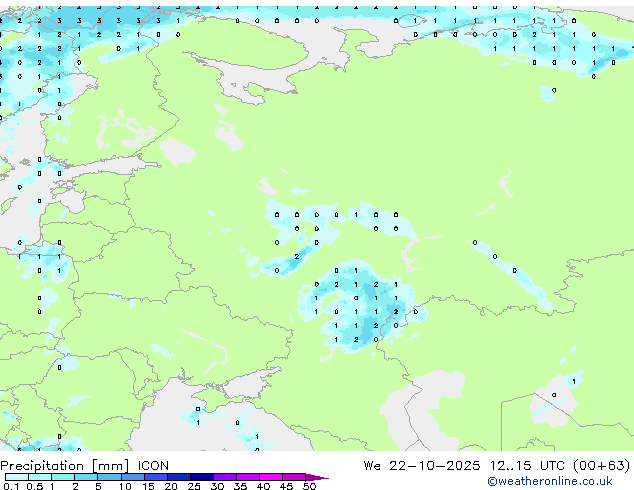The height and width of the screenshot is (490, 634).
Task: Select the 0.5–1 mm legend color swatch
Action: coord(40,477)
